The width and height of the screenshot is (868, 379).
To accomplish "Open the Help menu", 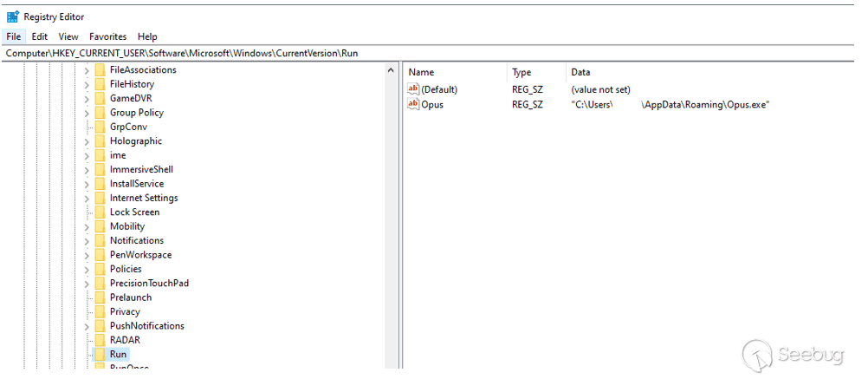I will pos(148,36).
